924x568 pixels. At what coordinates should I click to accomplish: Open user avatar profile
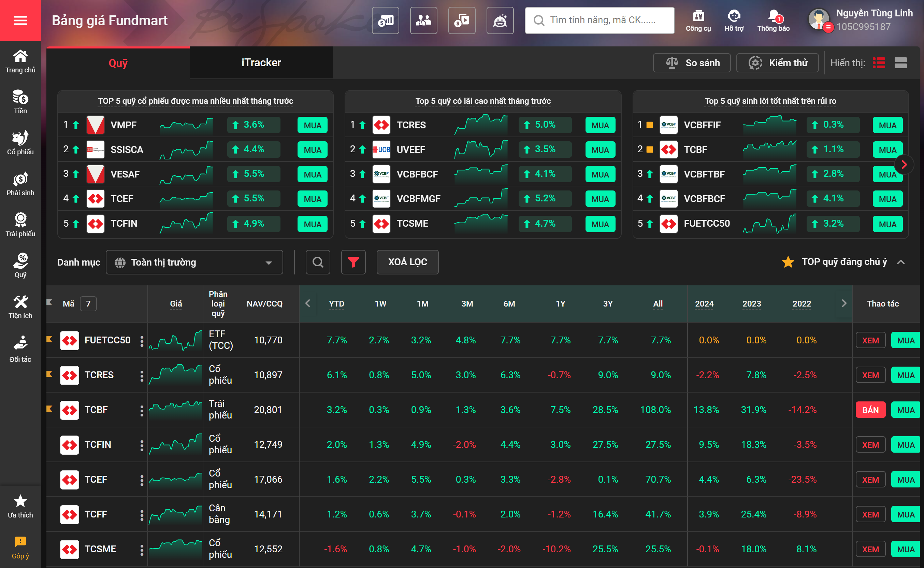click(x=819, y=19)
